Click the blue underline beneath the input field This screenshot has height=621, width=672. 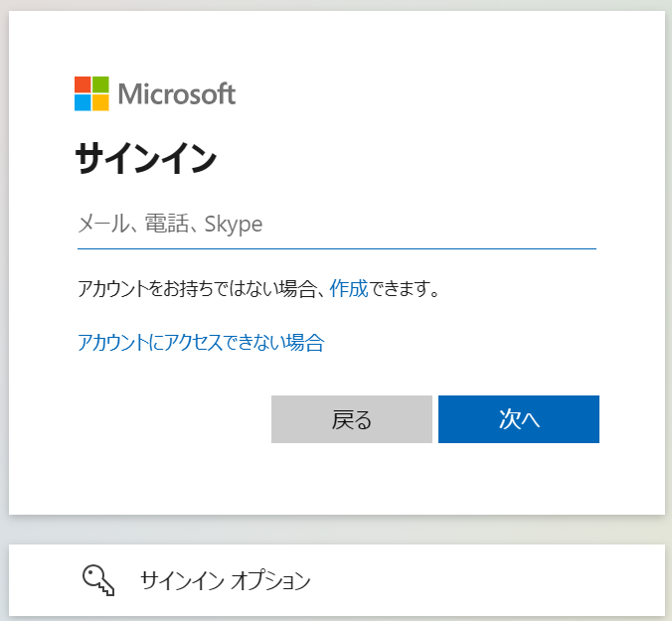[336, 247]
